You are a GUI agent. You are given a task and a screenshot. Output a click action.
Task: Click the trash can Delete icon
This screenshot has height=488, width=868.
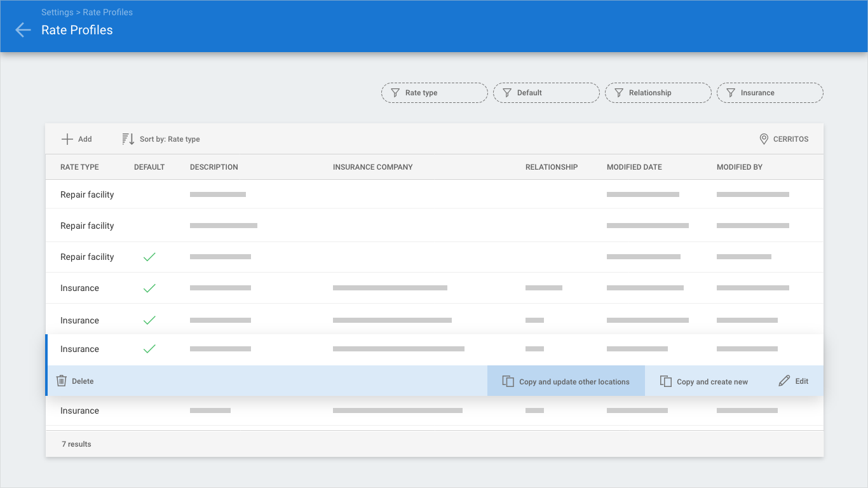click(62, 381)
